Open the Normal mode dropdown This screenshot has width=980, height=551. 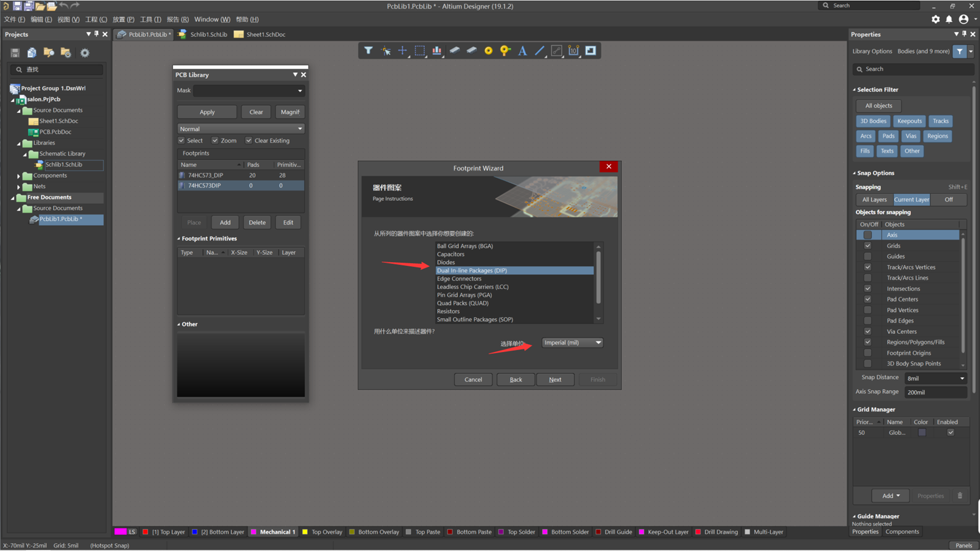pyautogui.click(x=241, y=129)
